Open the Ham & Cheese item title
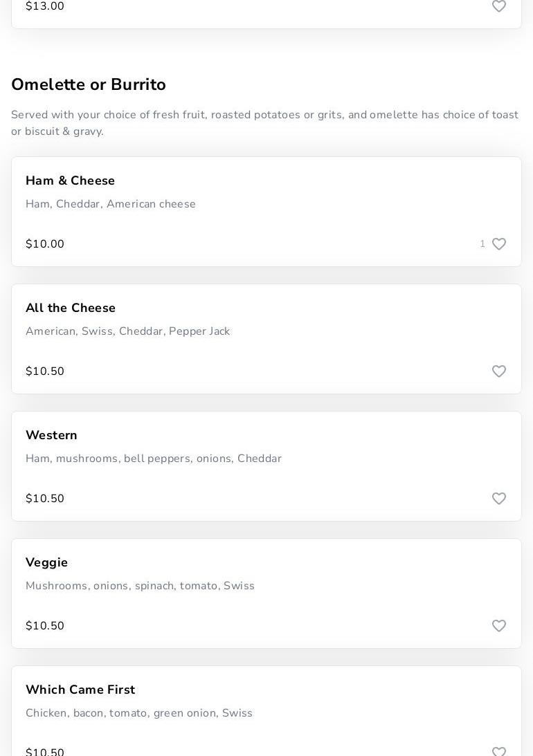 coord(70,181)
